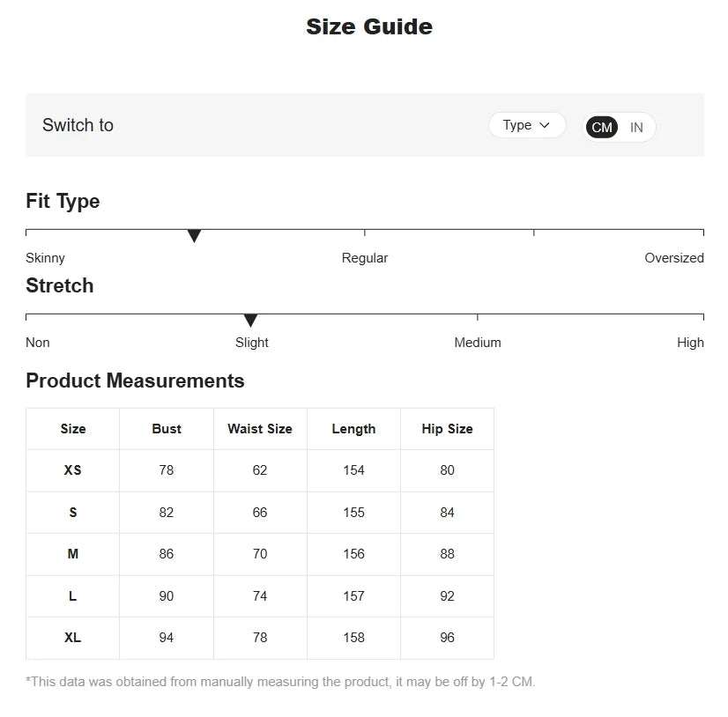This screenshot has width=728, height=717.
Task: Click the Medium stretch label
Action: (478, 343)
